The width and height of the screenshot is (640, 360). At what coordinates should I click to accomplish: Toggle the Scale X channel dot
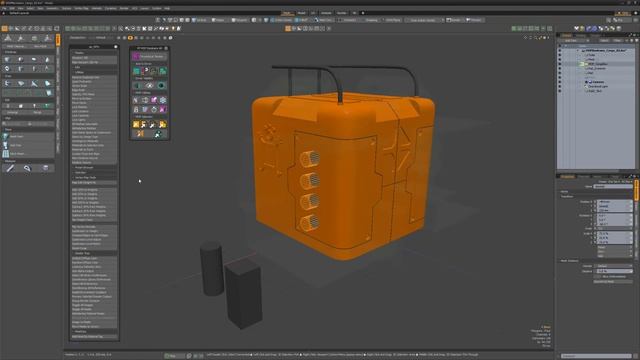595,233
